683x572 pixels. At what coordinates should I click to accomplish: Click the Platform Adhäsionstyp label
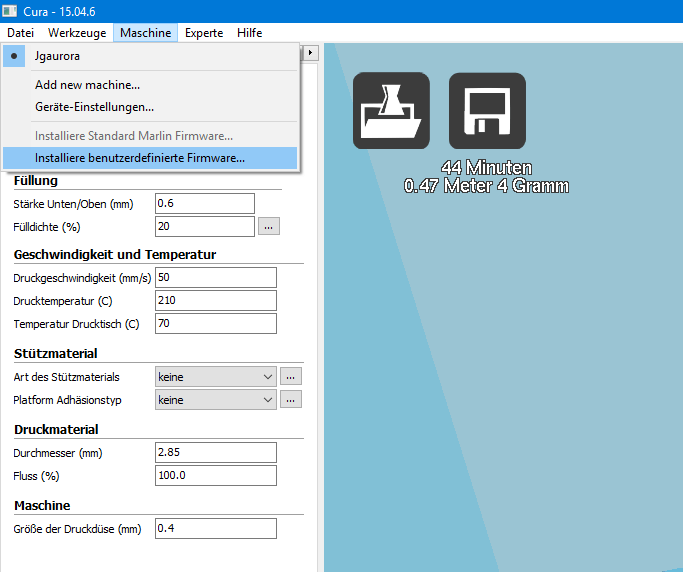click(68, 400)
